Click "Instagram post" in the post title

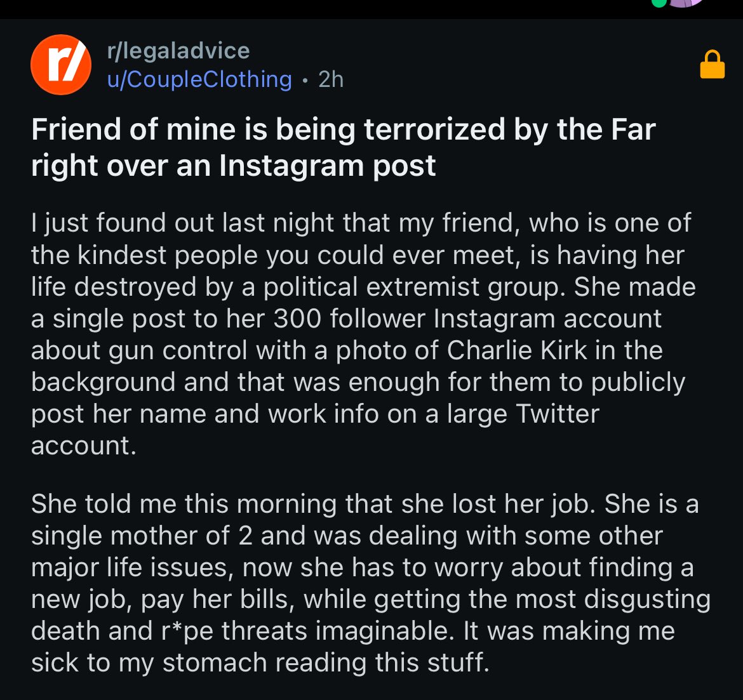click(x=328, y=166)
